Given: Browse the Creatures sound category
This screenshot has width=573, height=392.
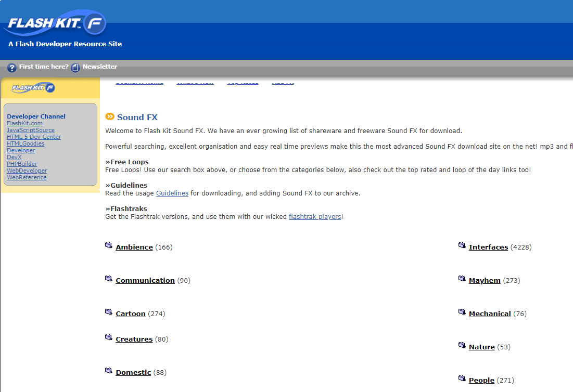Looking at the screenshot, I should [x=134, y=339].
